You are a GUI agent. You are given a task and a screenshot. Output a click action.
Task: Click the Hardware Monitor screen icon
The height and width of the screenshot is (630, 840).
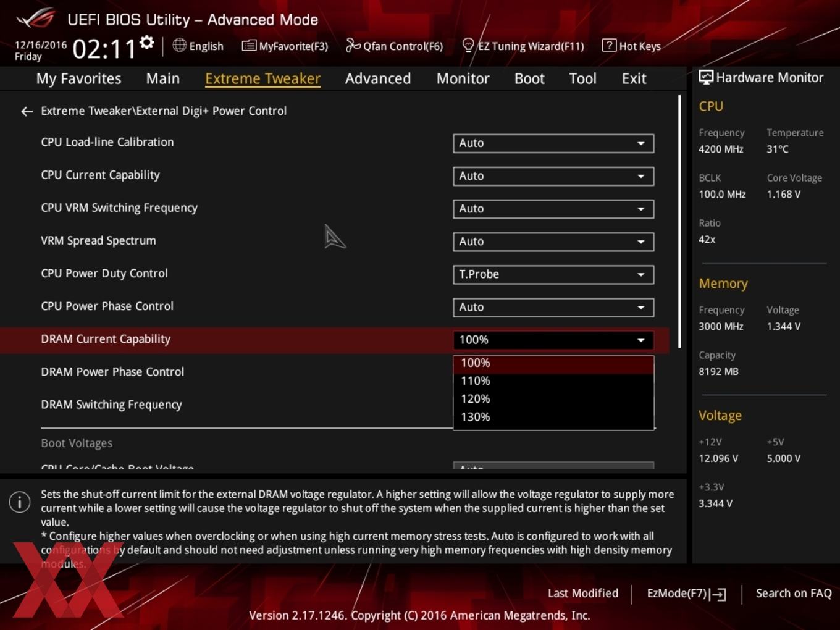coord(706,77)
